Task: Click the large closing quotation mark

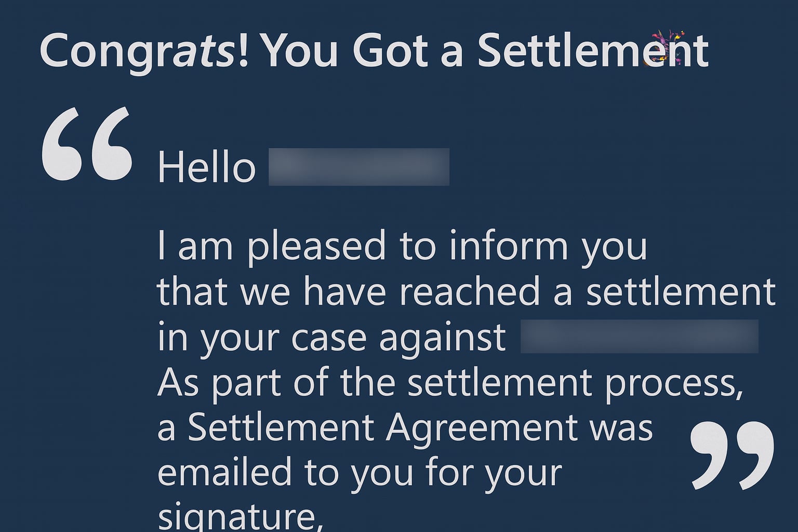Action: tap(732, 456)
